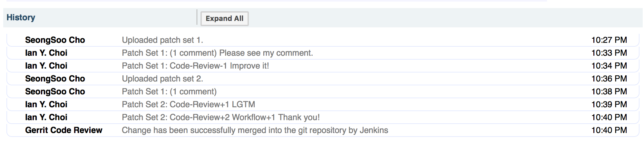Click Ian Y. Choi beside "Thank you!" message
The height and width of the screenshot is (143, 644).
[x=46, y=117]
